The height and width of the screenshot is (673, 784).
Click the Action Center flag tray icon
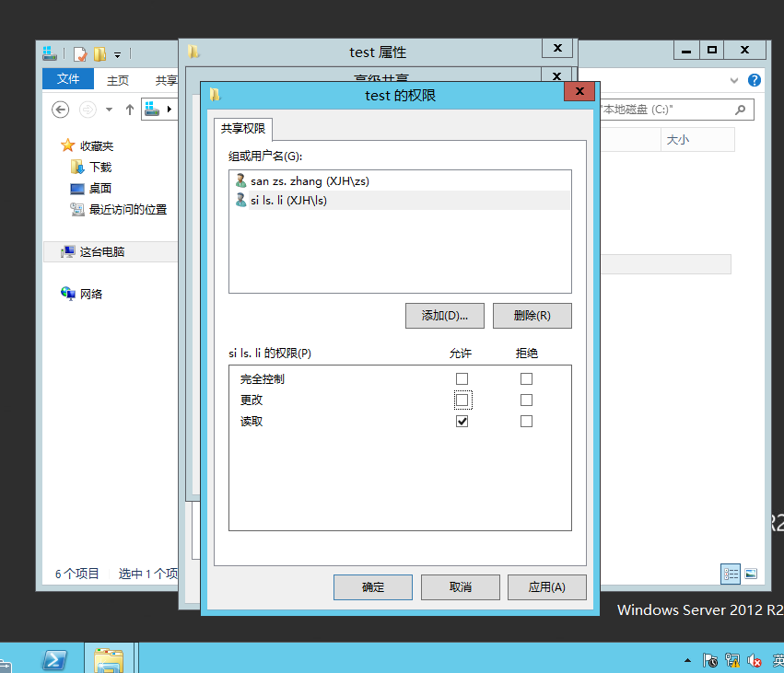(x=710, y=660)
